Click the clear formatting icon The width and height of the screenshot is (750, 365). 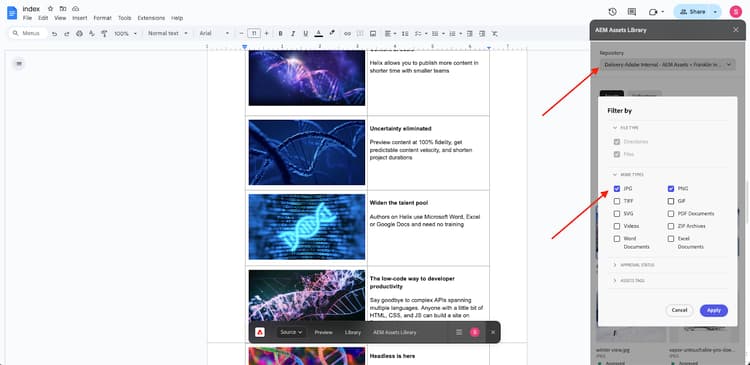pos(495,33)
